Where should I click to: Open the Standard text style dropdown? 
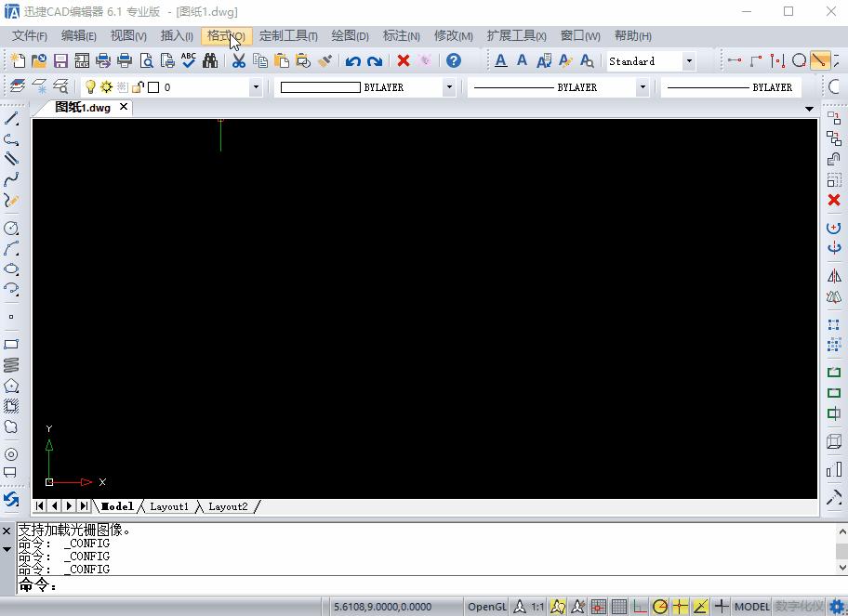coord(689,61)
